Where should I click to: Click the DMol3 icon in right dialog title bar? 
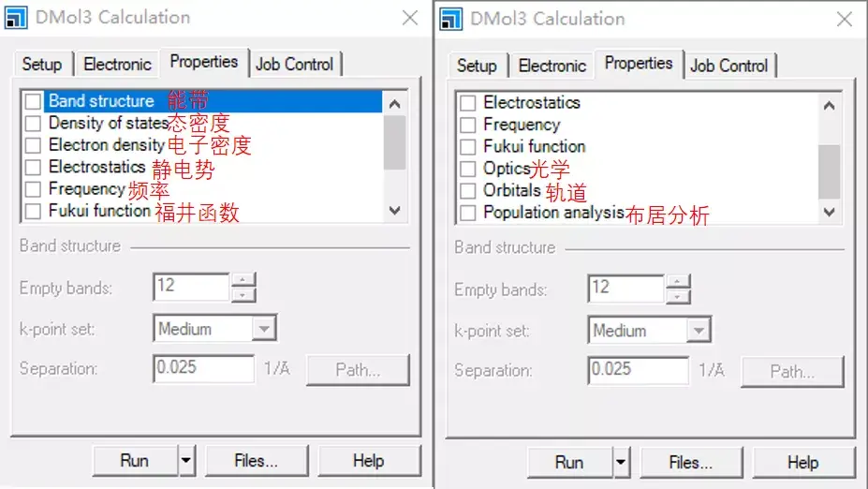[451, 19]
